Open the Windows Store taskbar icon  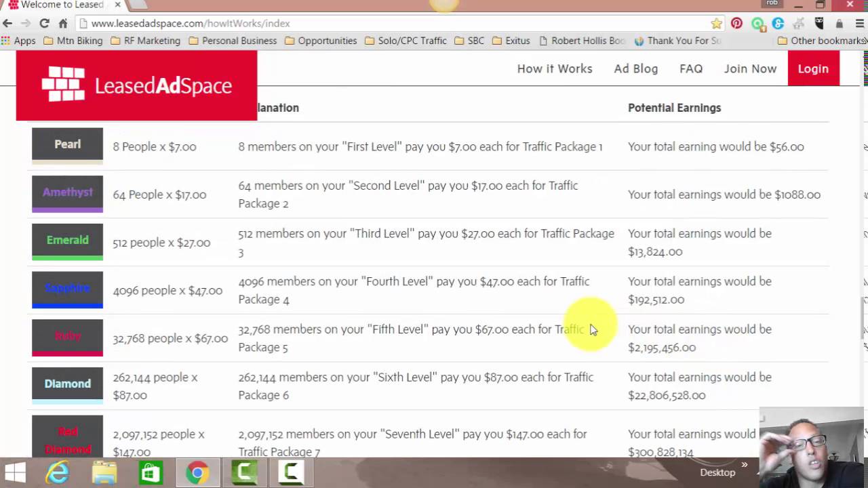point(151,472)
